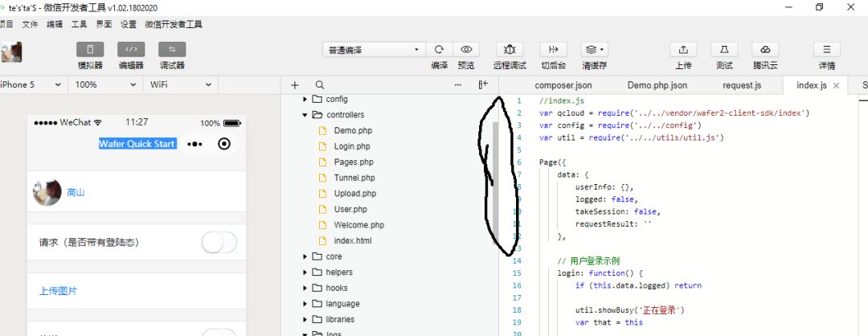Close the index.js tab

[837, 85]
